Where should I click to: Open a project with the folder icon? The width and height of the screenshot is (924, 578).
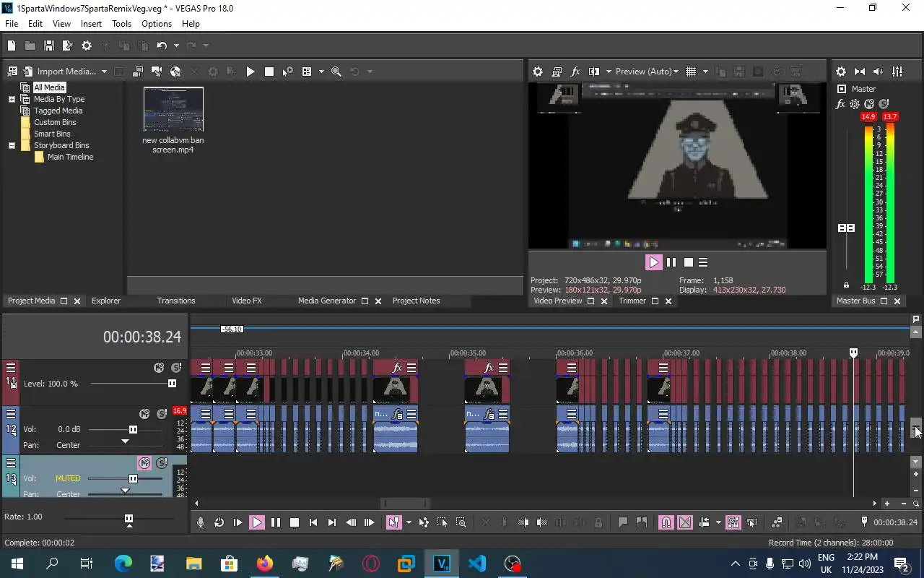coord(30,46)
